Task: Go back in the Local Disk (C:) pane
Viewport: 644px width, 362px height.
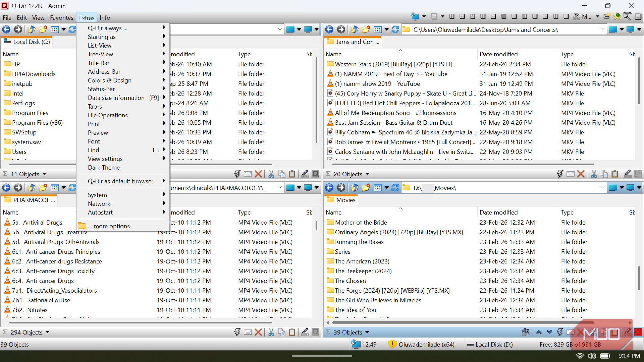Action: 6,29
